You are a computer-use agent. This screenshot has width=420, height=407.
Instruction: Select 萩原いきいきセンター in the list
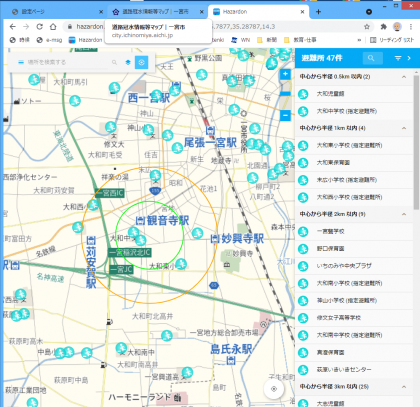coord(354,370)
